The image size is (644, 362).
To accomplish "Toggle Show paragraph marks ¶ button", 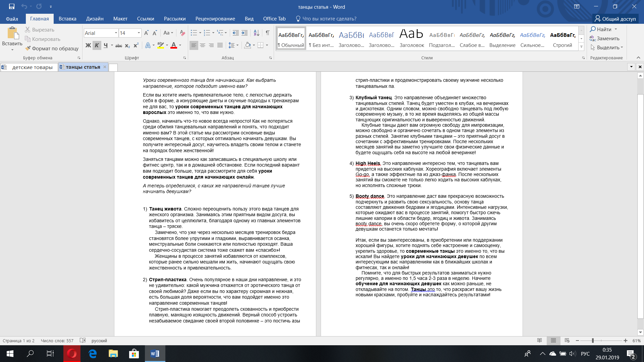I will click(267, 33).
